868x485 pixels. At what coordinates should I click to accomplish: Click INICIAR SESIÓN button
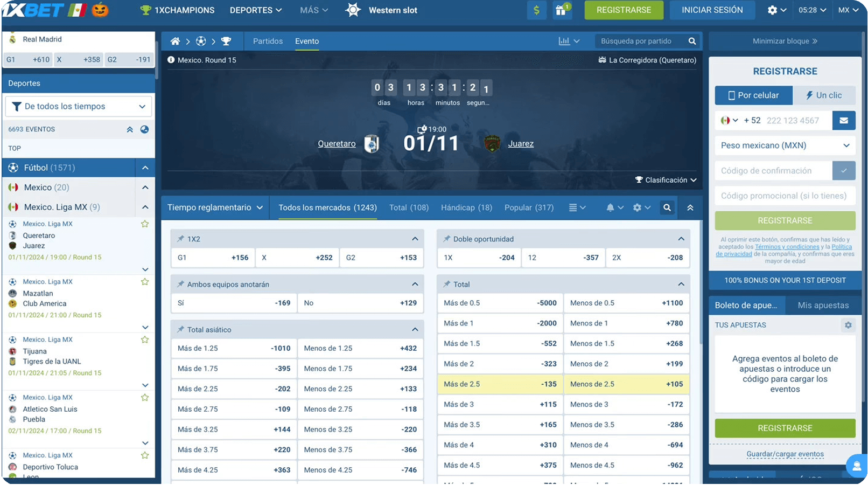point(712,10)
